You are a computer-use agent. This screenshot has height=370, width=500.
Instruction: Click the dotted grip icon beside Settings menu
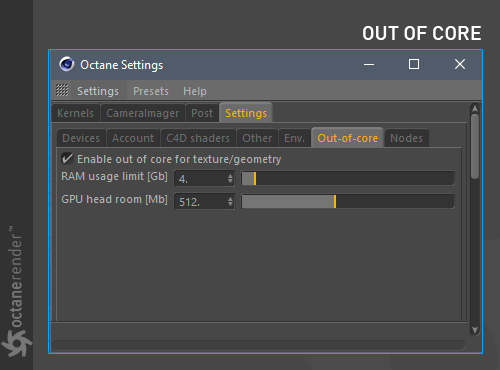pyautogui.click(x=62, y=90)
